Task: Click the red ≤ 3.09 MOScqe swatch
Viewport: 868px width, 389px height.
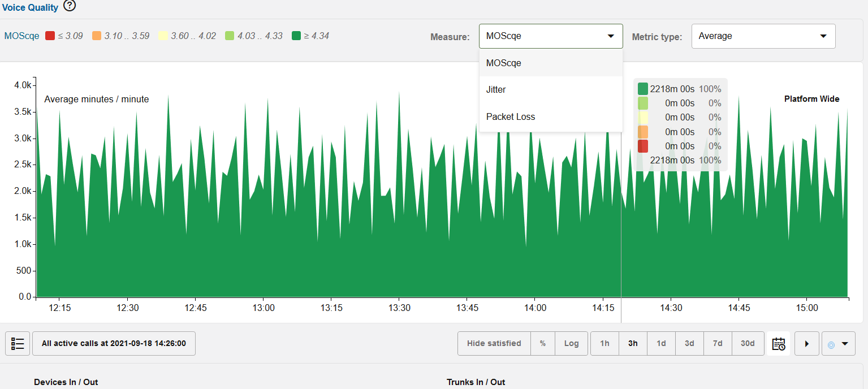Action: 50,36
